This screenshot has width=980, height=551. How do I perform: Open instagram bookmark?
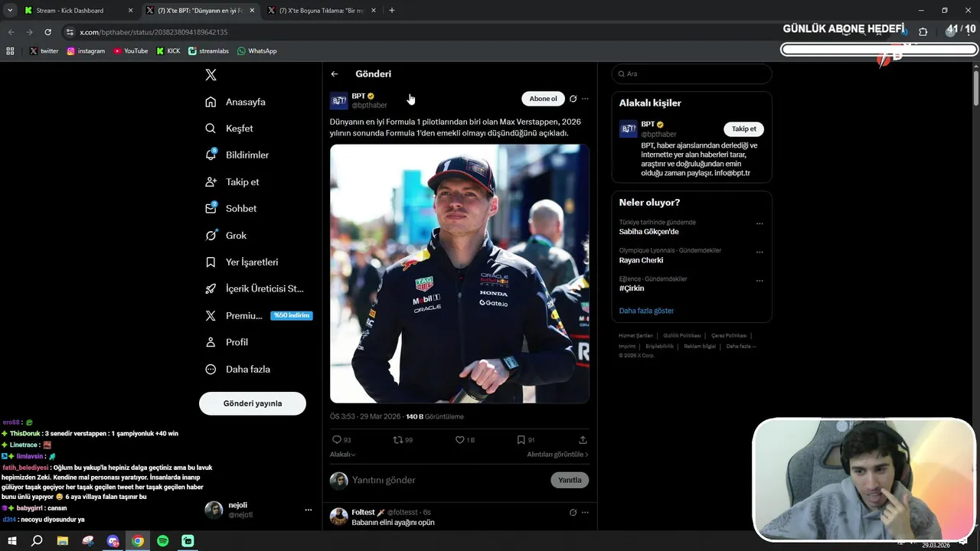coord(86,51)
